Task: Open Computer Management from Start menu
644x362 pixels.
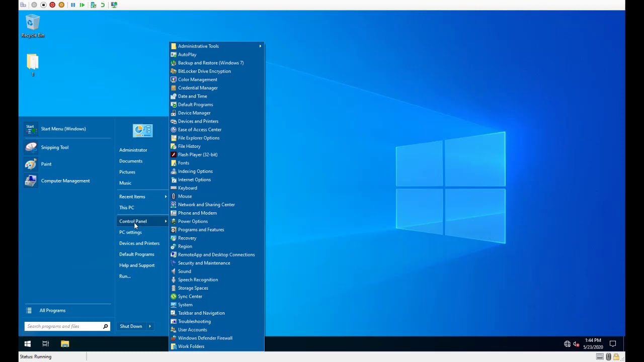Action: click(67, 180)
